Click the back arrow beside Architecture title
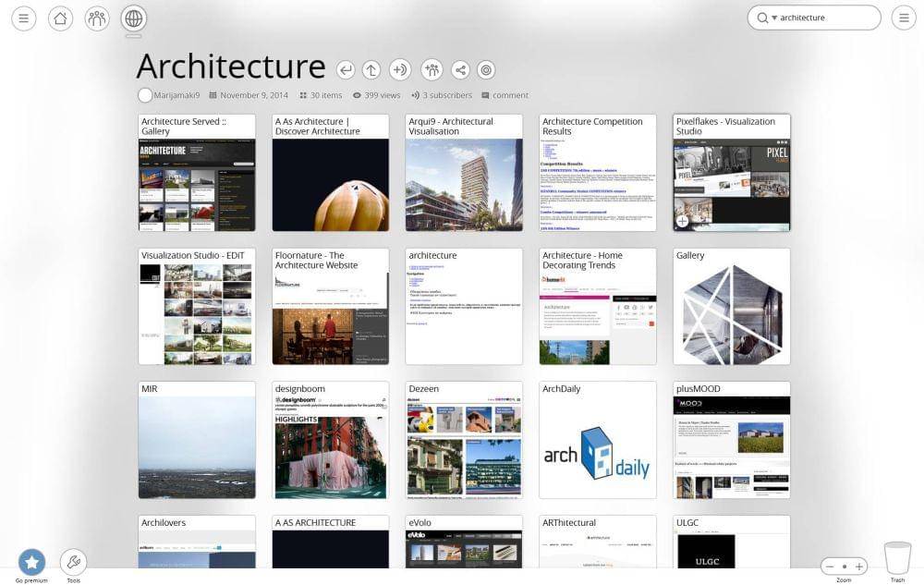The image size is (924, 585). point(346,69)
